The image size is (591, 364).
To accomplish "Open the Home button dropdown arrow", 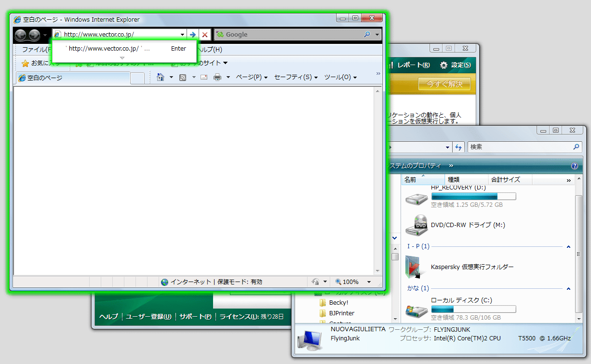I will (171, 77).
